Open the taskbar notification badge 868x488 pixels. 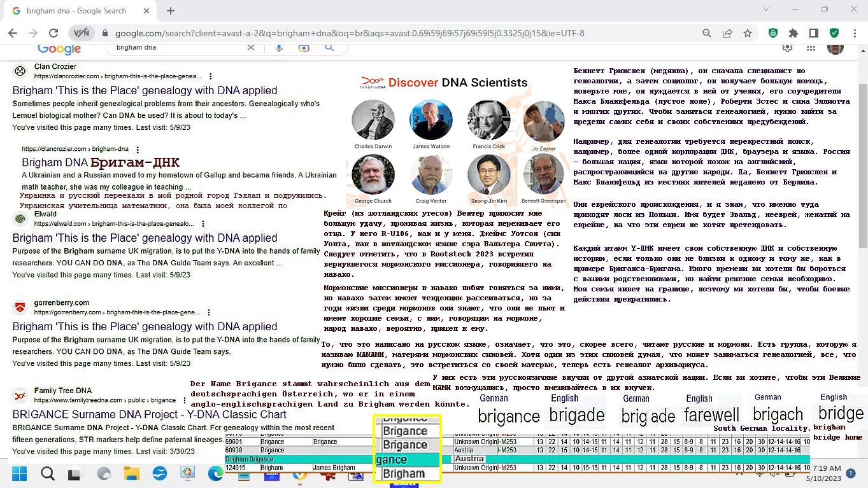pyautogui.click(x=851, y=473)
